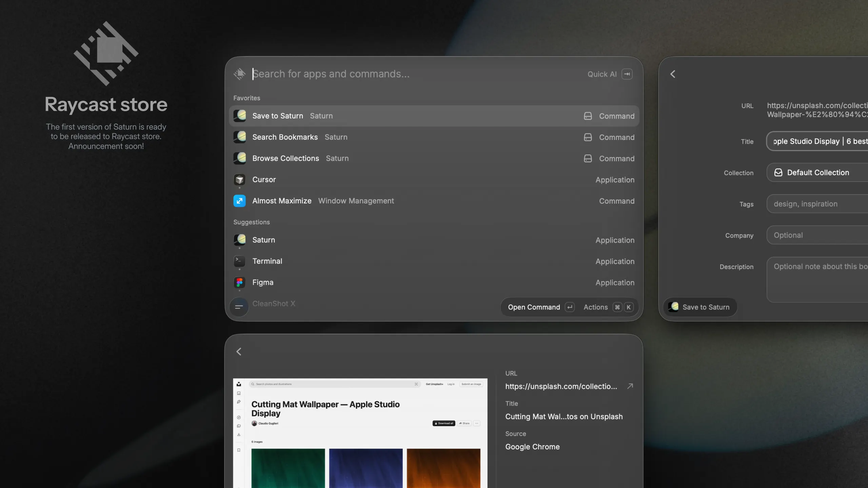Screen dimensions: 868x488
Task: Click the 'Download all' button in preview
Action: coord(444,423)
